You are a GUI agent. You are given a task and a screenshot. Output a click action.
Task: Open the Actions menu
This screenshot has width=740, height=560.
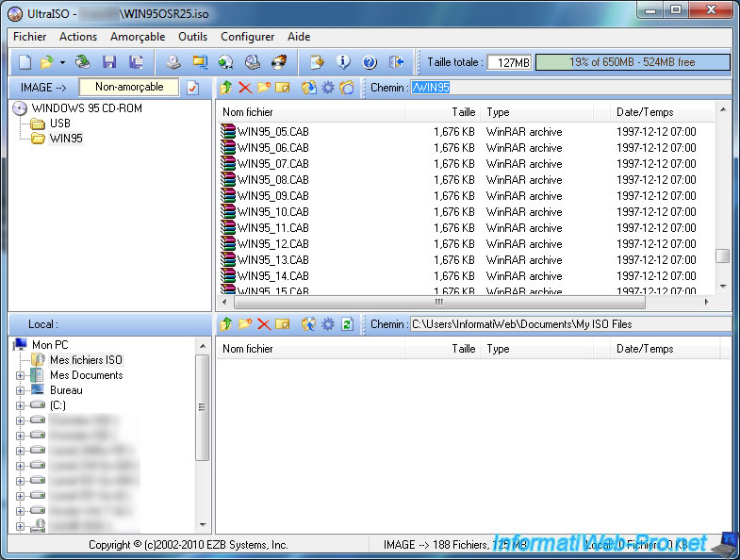(78, 37)
